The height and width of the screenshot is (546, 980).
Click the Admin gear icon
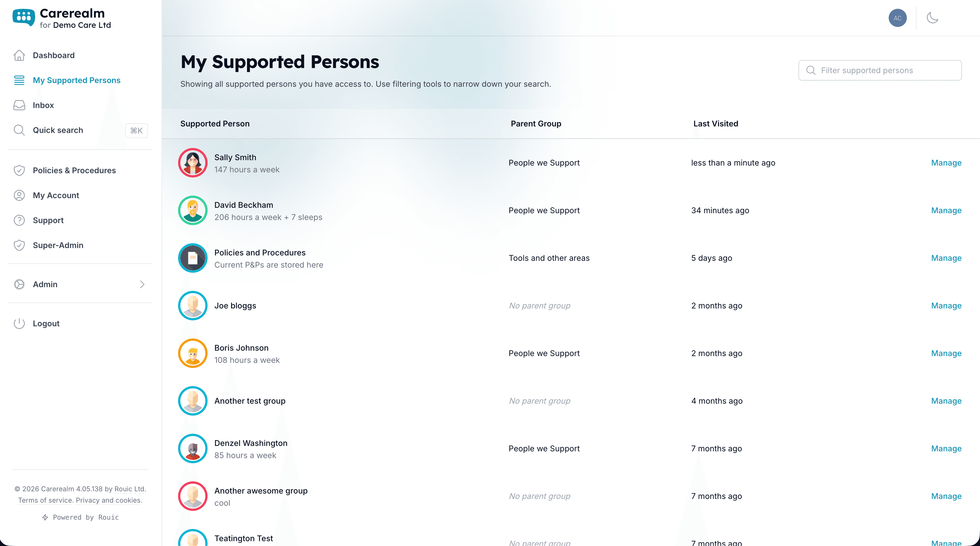19,284
